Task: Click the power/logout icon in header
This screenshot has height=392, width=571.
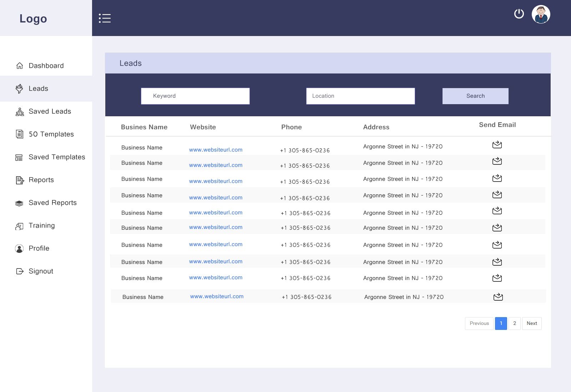Action: tap(519, 14)
